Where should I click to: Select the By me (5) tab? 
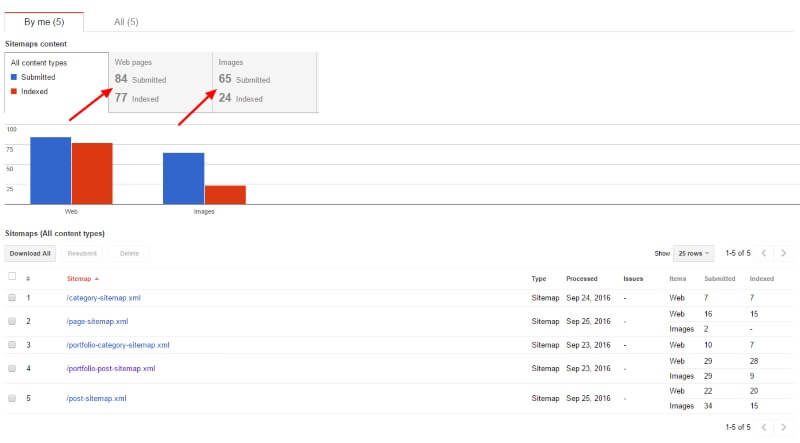pyautogui.click(x=44, y=21)
